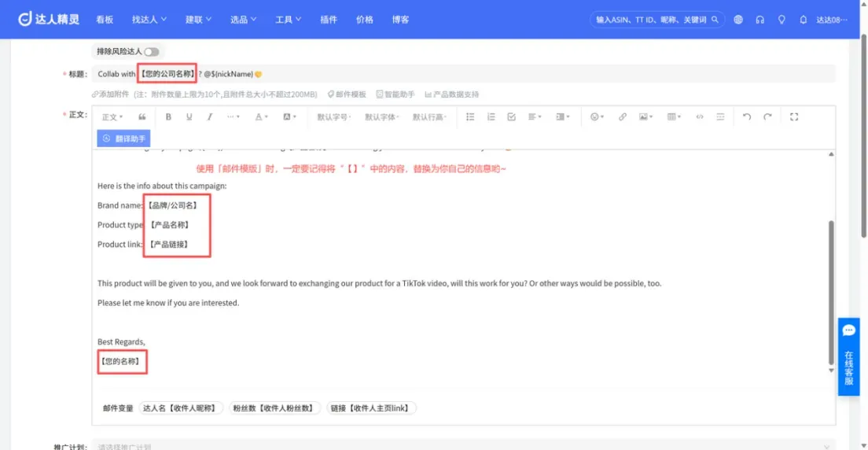Open the 博客 blog page
Image resolution: width=868 pixels, height=450 pixels.
(400, 20)
